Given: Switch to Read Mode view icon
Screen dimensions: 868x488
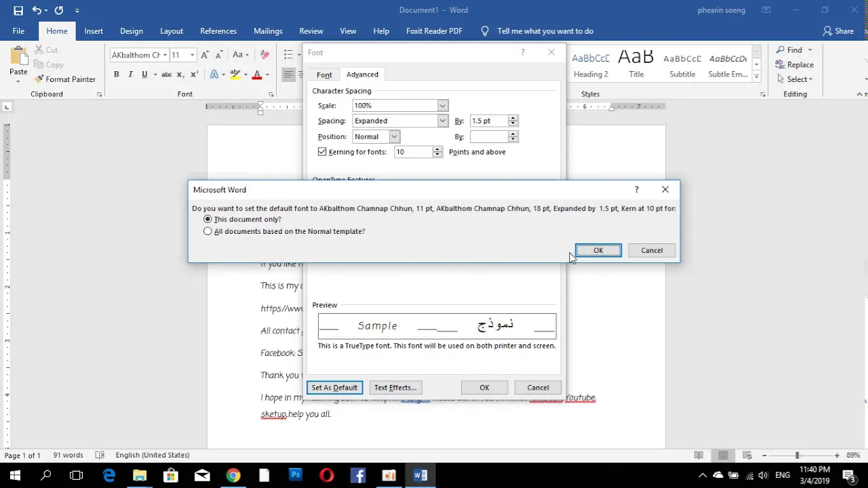Looking at the screenshot, I should click(x=698, y=455).
